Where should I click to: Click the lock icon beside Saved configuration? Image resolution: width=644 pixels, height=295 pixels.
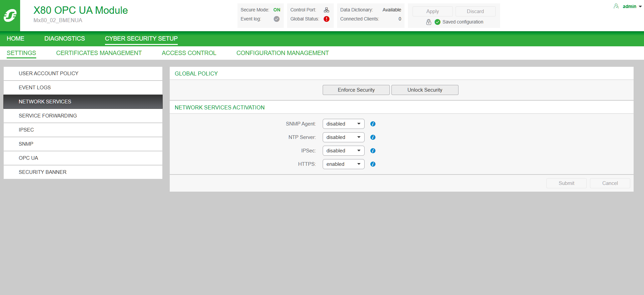coord(429,22)
